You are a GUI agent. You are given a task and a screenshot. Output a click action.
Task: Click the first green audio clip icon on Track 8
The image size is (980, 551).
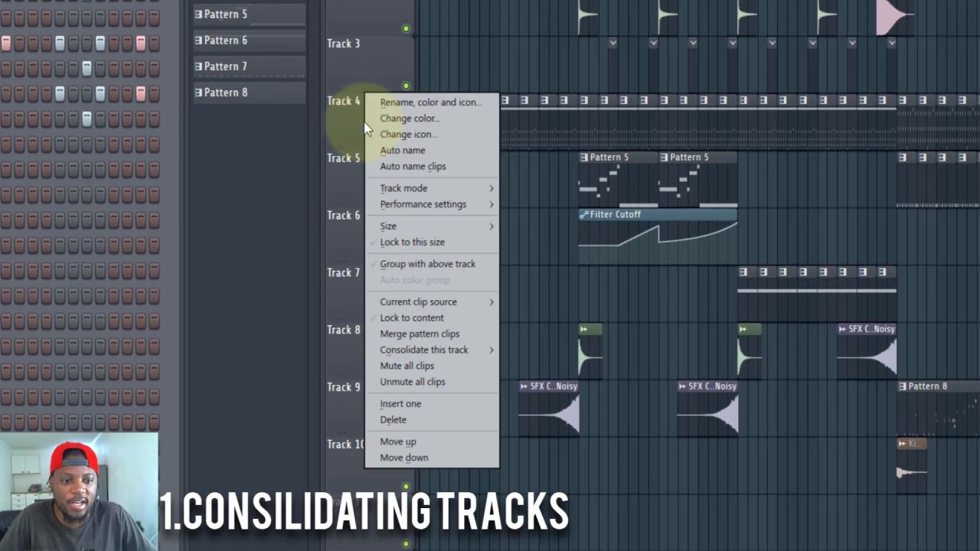pyautogui.click(x=584, y=329)
